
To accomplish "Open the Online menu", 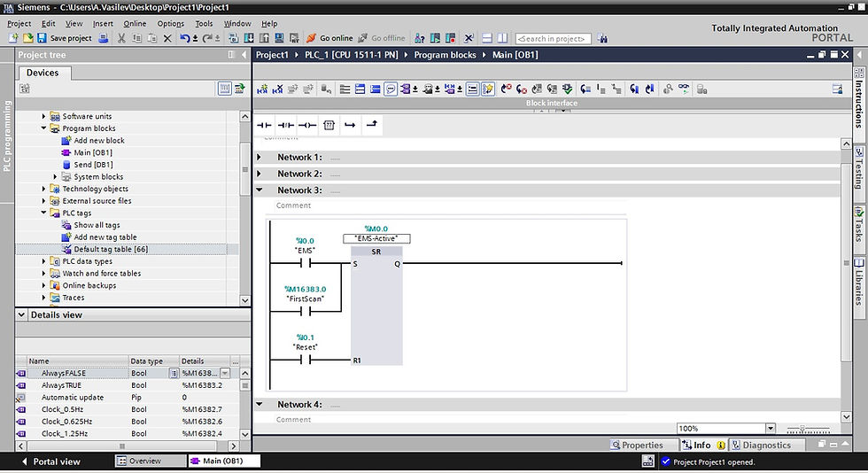I will coord(135,23).
